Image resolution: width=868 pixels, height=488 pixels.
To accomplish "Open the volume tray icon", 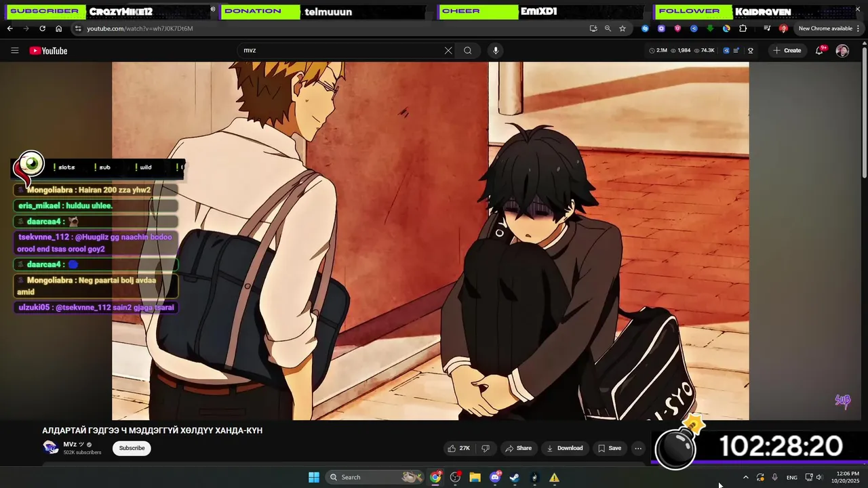I will tap(819, 477).
